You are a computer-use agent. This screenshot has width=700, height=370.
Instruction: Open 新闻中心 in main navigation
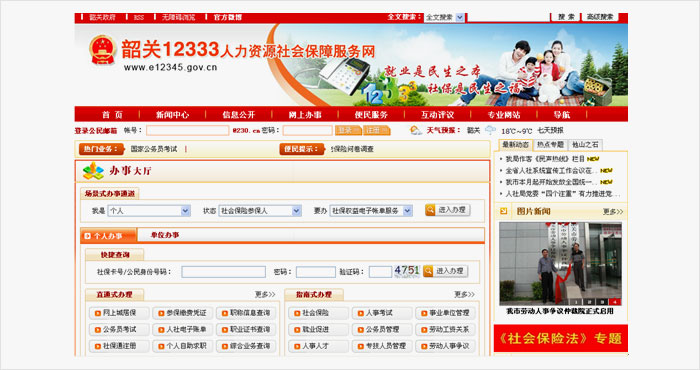click(x=172, y=115)
